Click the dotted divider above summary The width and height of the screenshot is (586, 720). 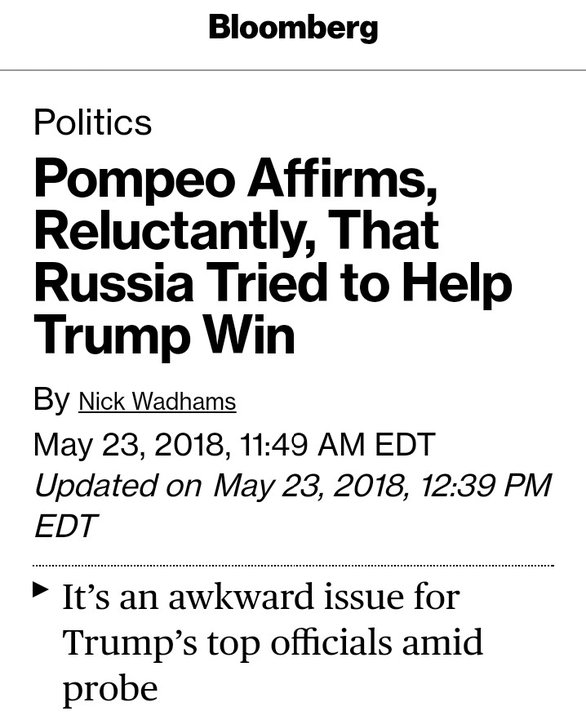point(293,565)
